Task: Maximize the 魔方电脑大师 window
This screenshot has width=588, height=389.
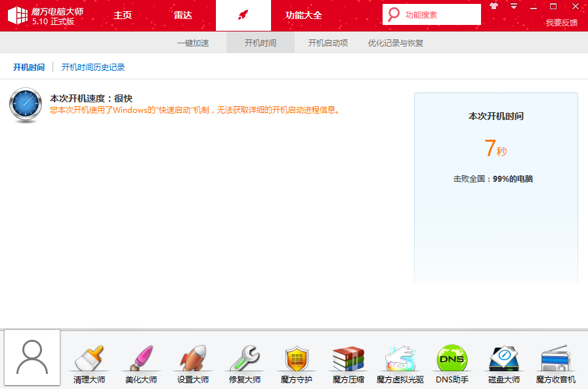Action: coord(553,7)
